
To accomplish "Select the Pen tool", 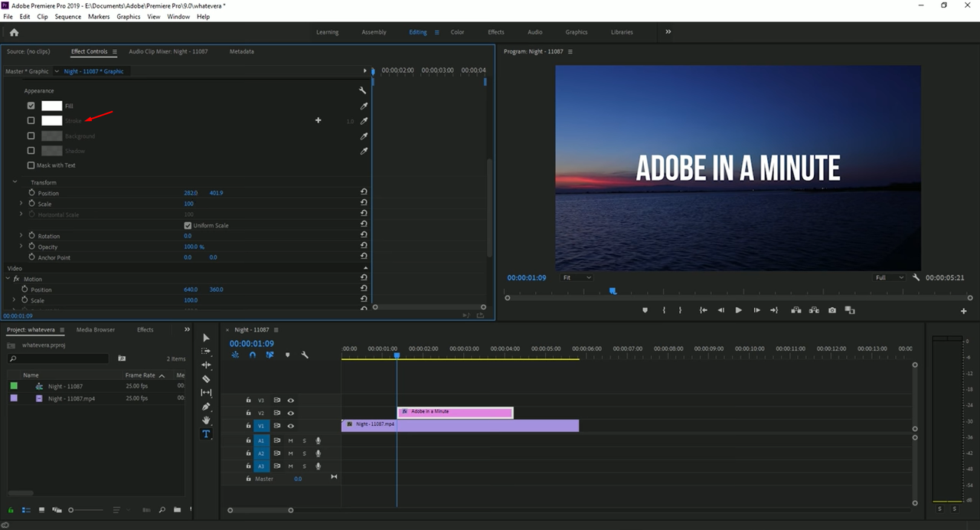I will (x=206, y=407).
